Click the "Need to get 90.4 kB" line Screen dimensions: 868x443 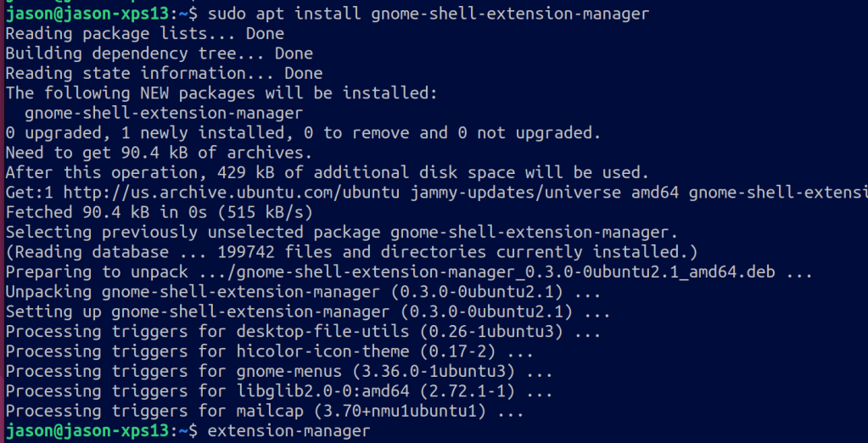tap(159, 153)
